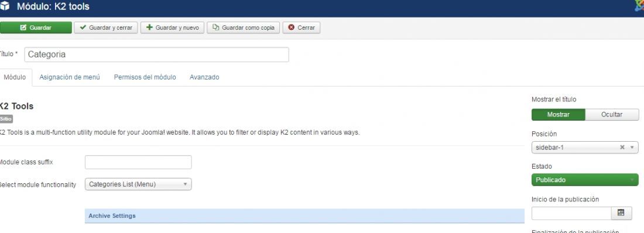Open the Asignación de menú tab
The width and height of the screenshot is (644, 233).
pos(70,77)
